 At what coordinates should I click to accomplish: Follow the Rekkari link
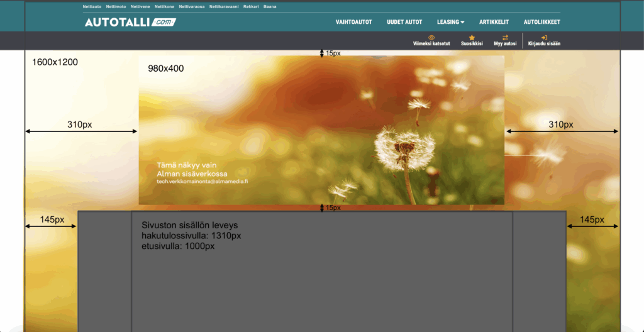click(x=251, y=7)
